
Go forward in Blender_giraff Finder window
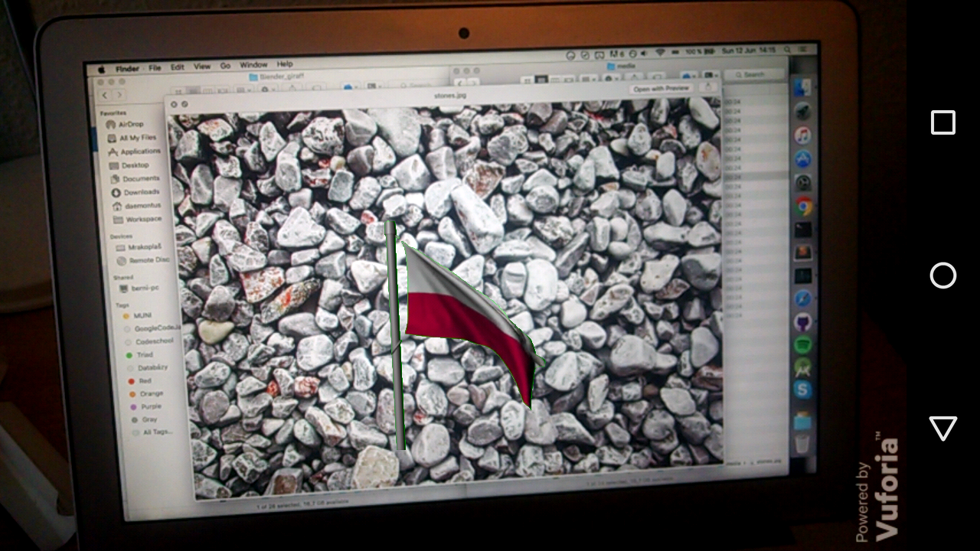(x=119, y=96)
